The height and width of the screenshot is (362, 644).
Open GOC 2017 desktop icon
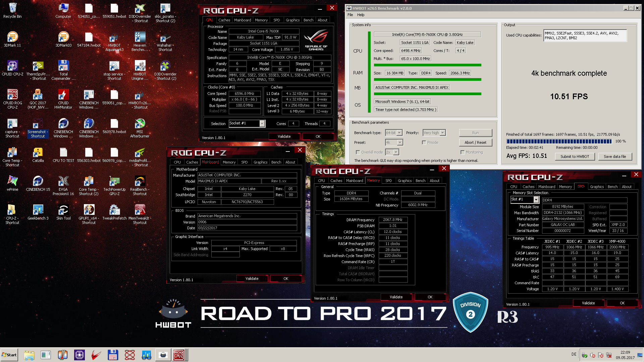38,99
